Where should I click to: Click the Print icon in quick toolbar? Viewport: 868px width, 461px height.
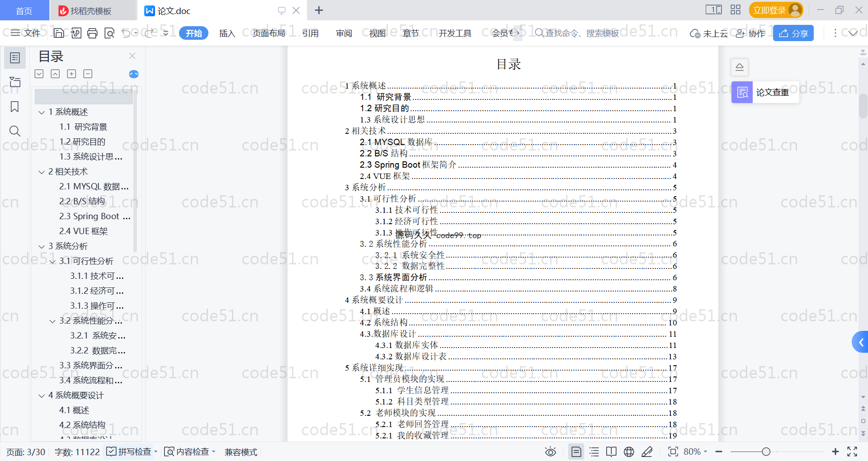(x=93, y=33)
